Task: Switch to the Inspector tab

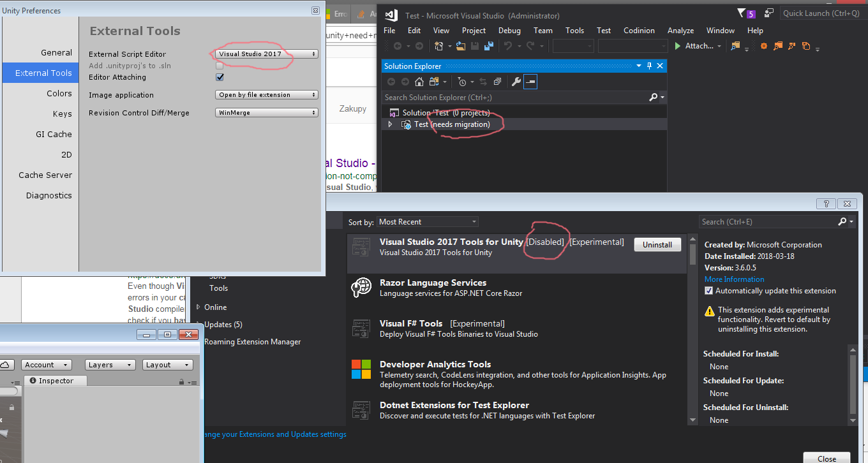Action: 56,381
